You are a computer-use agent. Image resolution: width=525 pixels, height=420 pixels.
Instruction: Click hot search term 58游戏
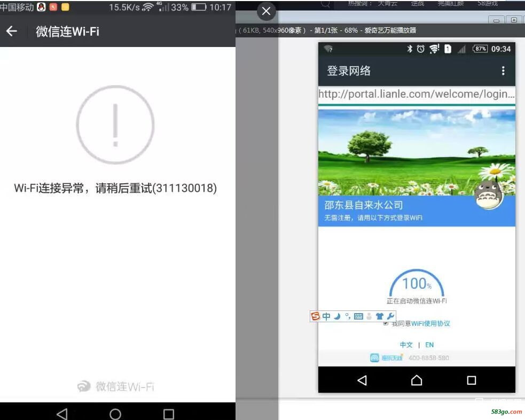click(488, 3)
